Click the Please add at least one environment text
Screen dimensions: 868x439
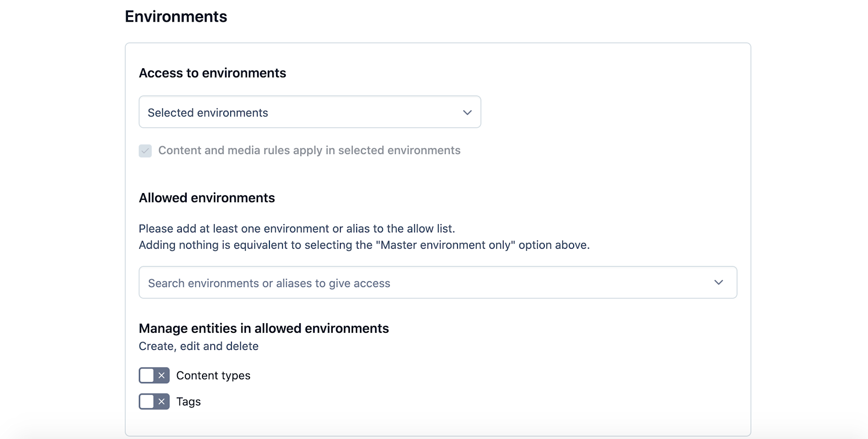[297, 228]
